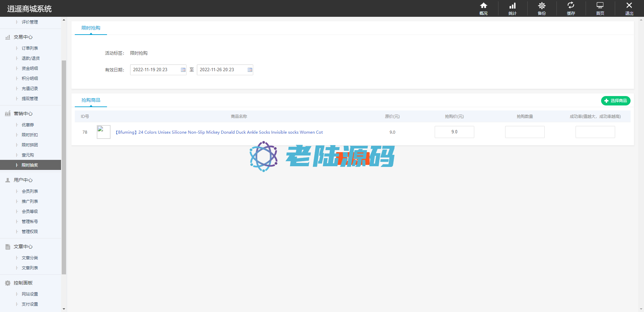Open 推广列表 in the sidebar

(x=30, y=202)
